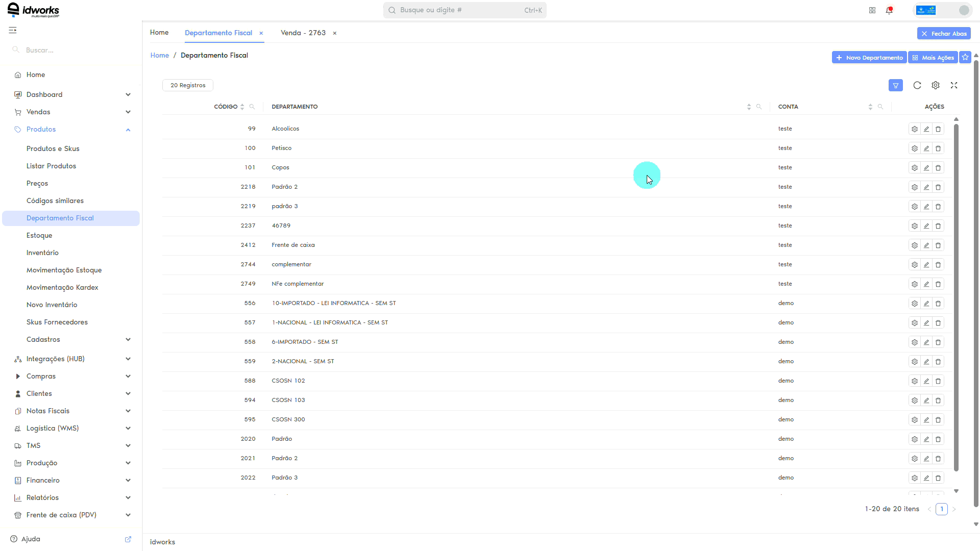Search within the Código column
Viewport: 980px width, 551px height.
[252, 107]
